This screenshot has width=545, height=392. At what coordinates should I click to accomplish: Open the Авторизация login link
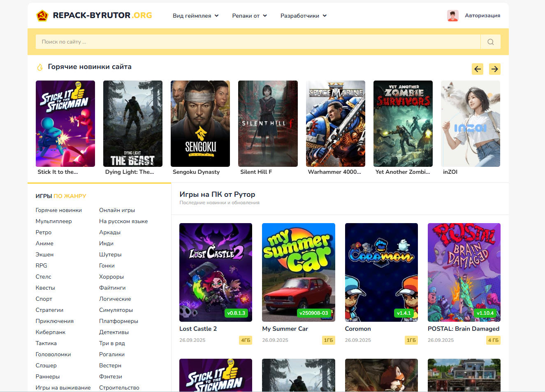pyautogui.click(x=482, y=16)
